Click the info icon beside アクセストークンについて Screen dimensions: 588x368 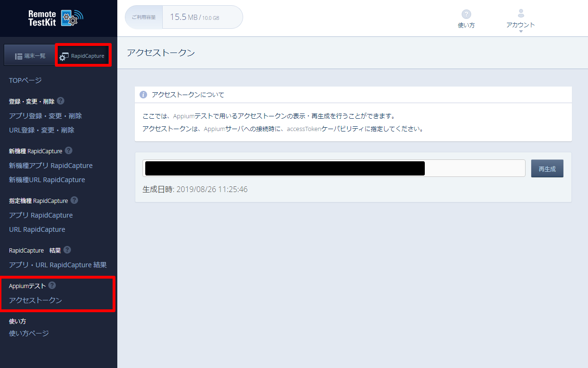click(x=143, y=95)
